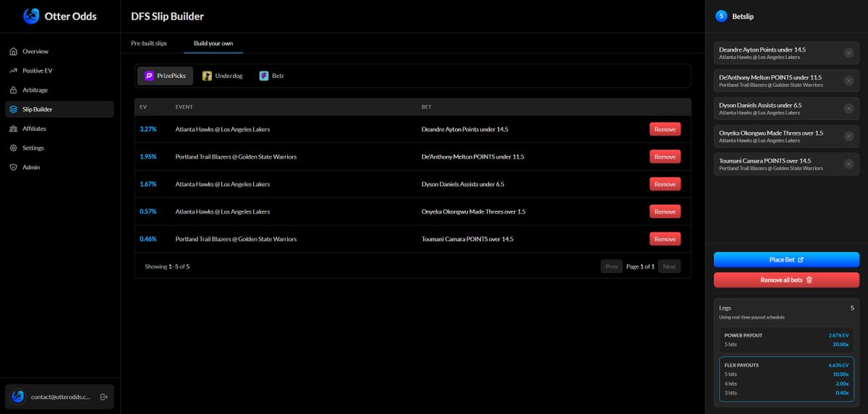Screen dimensions: 868x414
Task: Click the external link icon on Place Bet
Action: (801, 259)
